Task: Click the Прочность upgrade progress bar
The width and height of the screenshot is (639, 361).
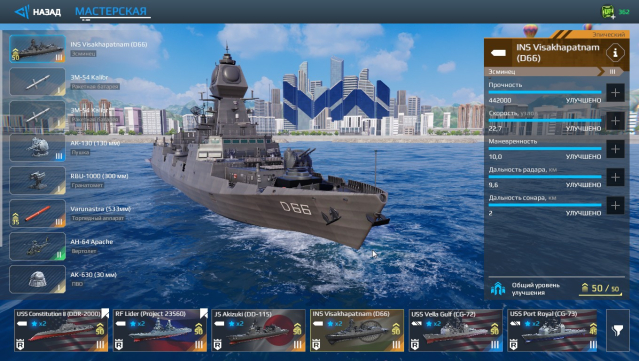Action: coord(545,92)
